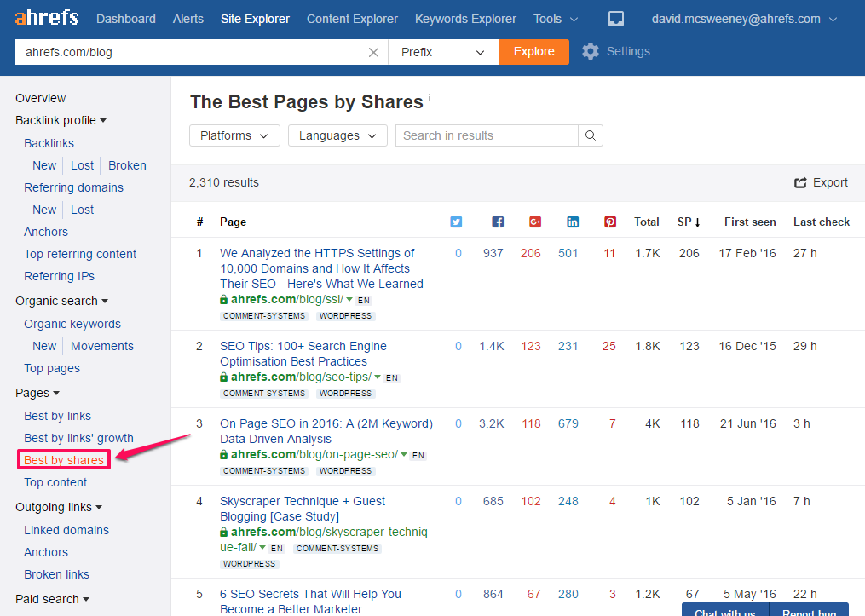Open Linked domains in sidebar
Image resolution: width=865 pixels, height=616 pixels.
click(x=66, y=531)
